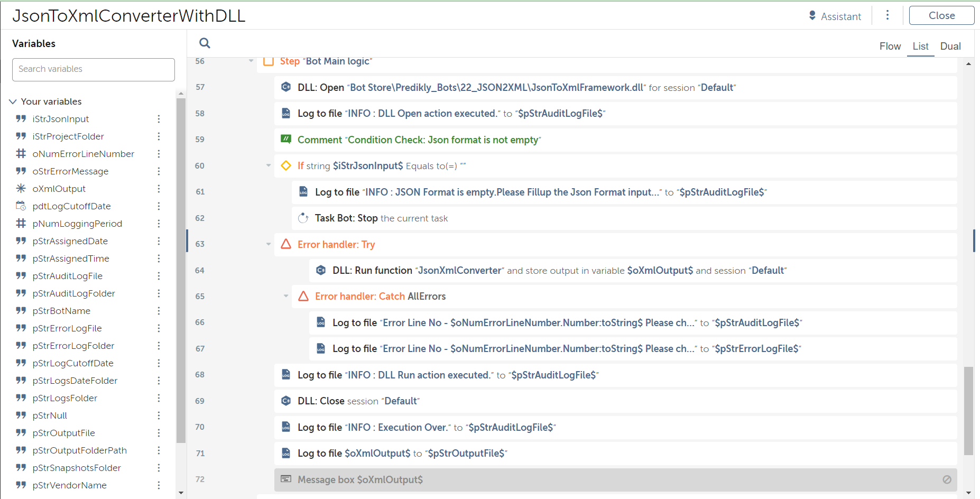Collapse the "Your variables" section
Viewport: 980px width, 499px height.
tap(13, 101)
